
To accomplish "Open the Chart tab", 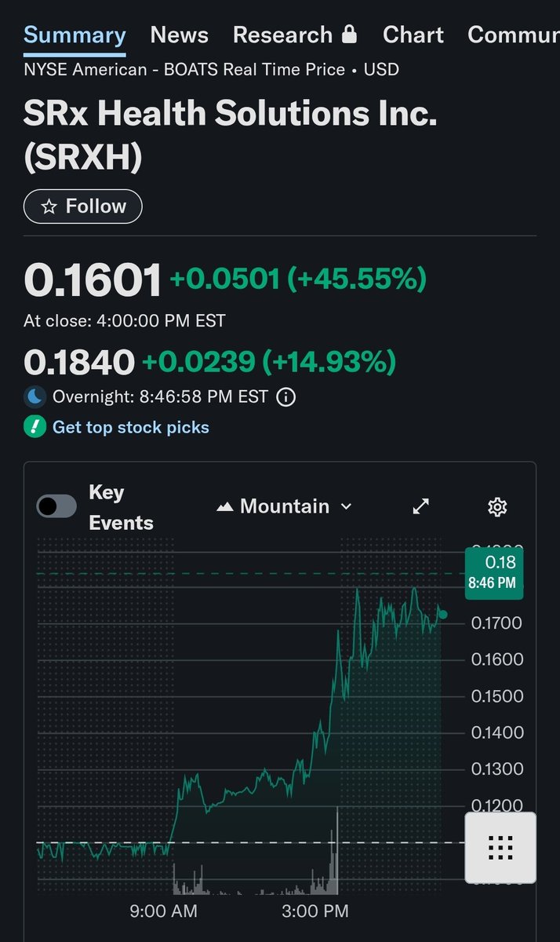I will pos(413,35).
